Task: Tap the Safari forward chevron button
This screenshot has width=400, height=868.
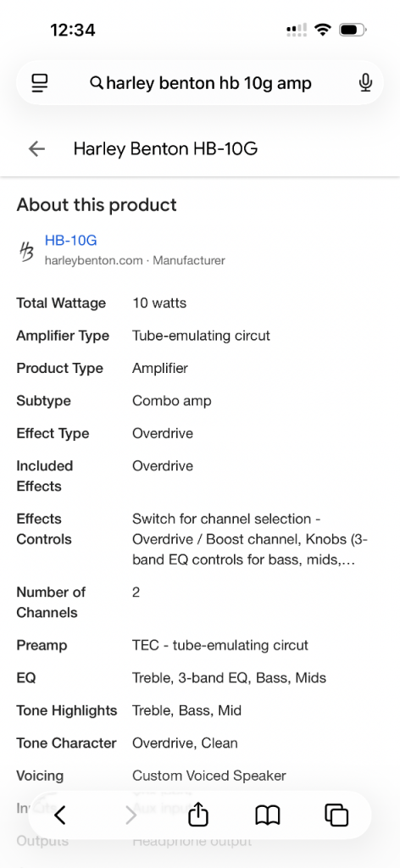Action: 131,815
